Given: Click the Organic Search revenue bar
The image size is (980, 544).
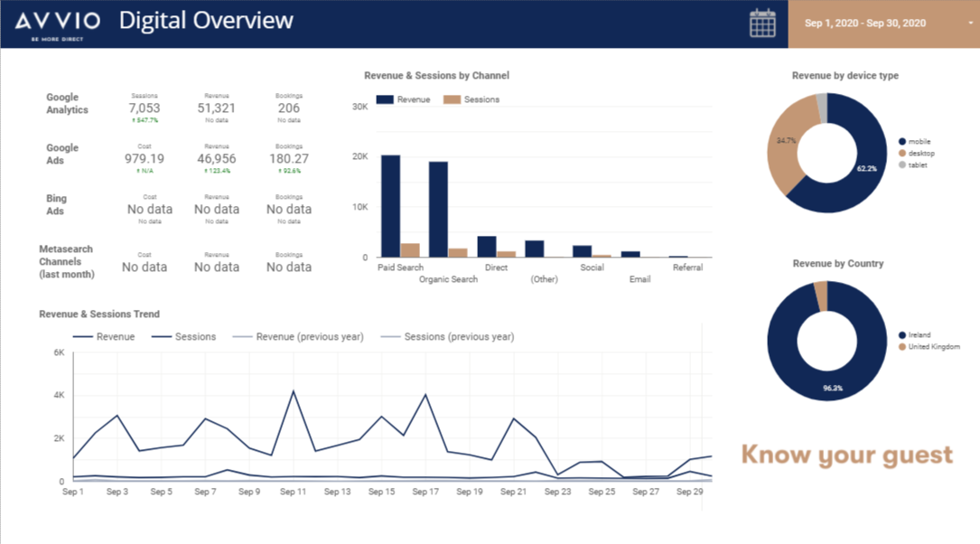Looking at the screenshot, I should [438, 209].
